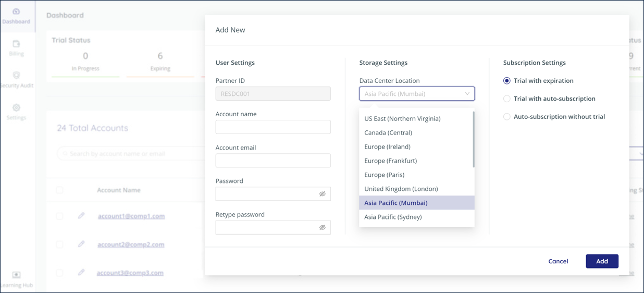Click the In Progress trial status count
644x293 pixels.
click(85, 56)
